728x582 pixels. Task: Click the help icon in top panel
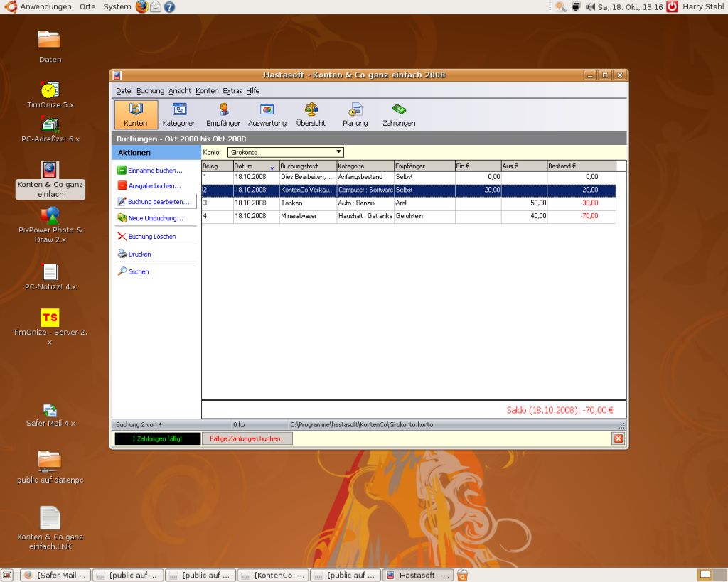point(169,6)
